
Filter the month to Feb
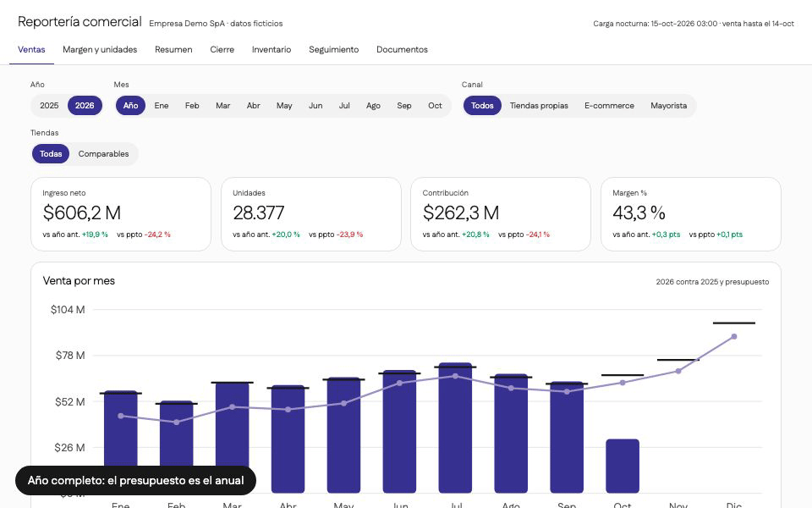(x=192, y=106)
